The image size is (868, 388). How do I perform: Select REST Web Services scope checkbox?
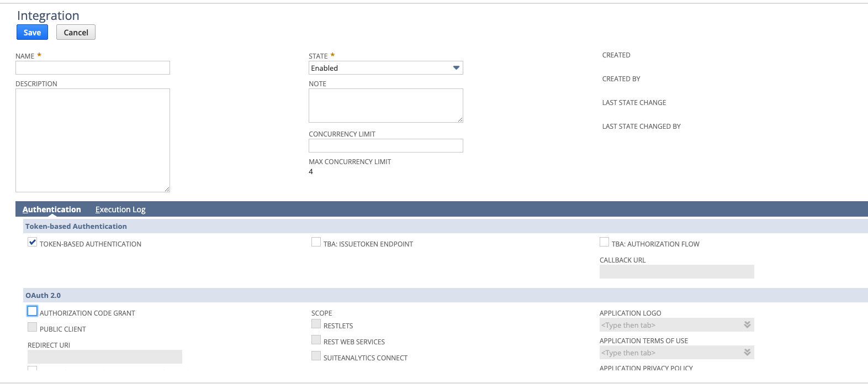tap(316, 340)
